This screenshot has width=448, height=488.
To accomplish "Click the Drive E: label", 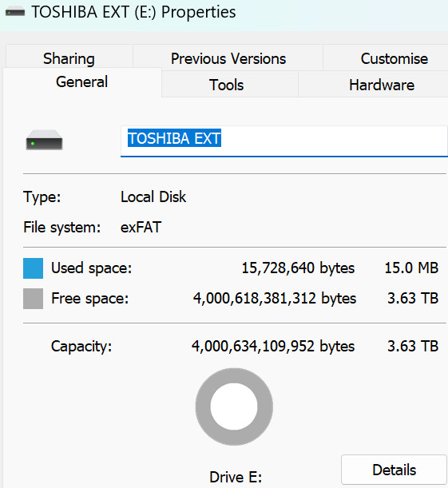I will point(236,477).
